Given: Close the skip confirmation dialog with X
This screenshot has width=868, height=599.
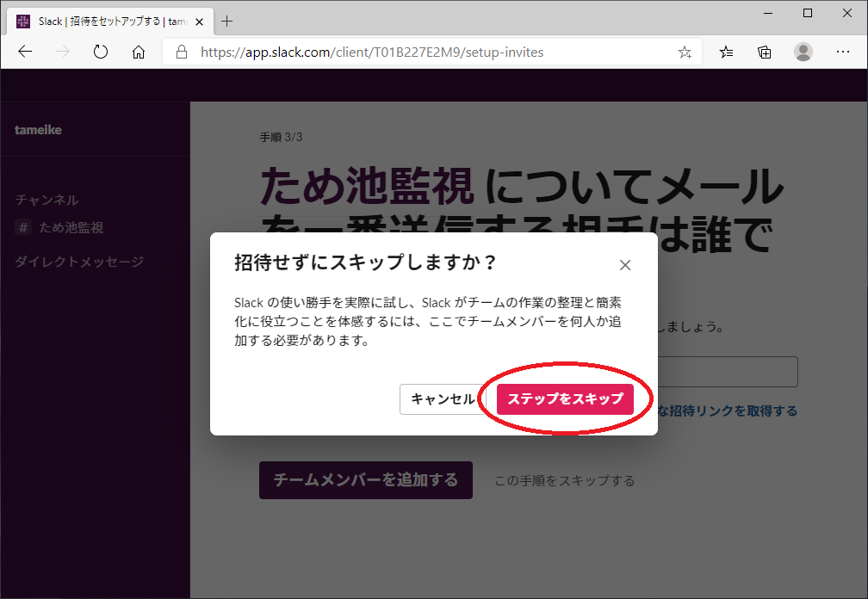Looking at the screenshot, I should pos(625,265).
